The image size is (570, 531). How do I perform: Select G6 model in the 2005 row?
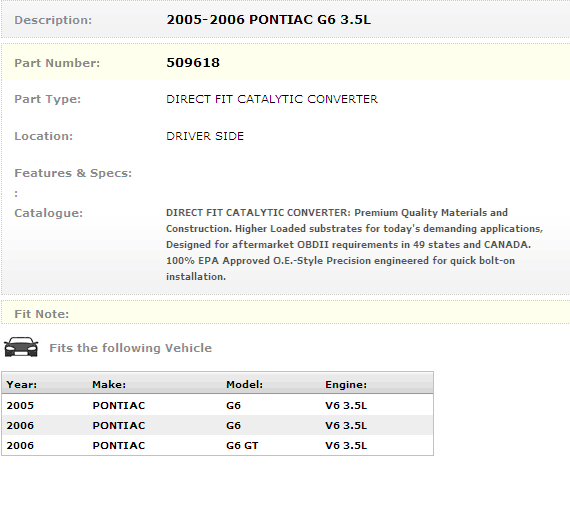[233, 405]
